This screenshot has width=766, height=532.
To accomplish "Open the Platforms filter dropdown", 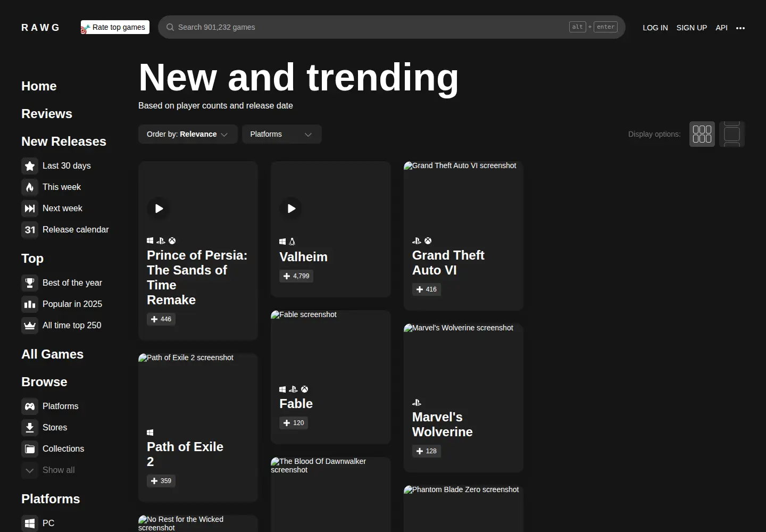I will tap(282, 134).
